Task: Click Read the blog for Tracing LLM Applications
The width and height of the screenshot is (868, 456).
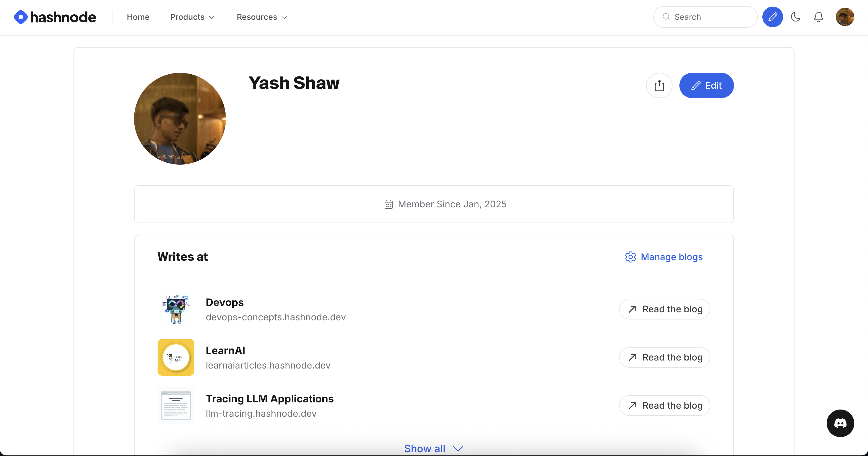Action: pyautogui.click(x=664, y=406)
